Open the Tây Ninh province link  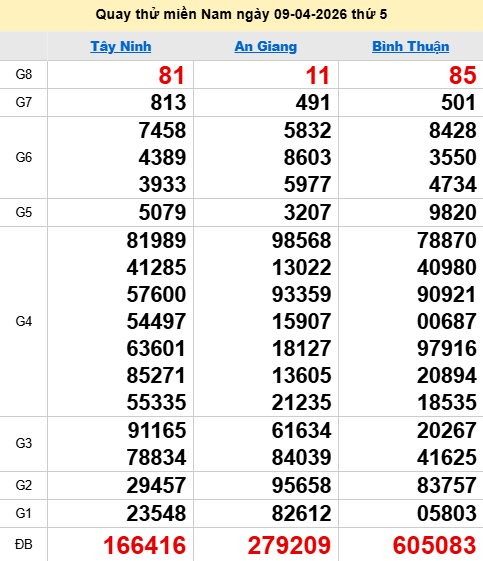coord(121,47)
